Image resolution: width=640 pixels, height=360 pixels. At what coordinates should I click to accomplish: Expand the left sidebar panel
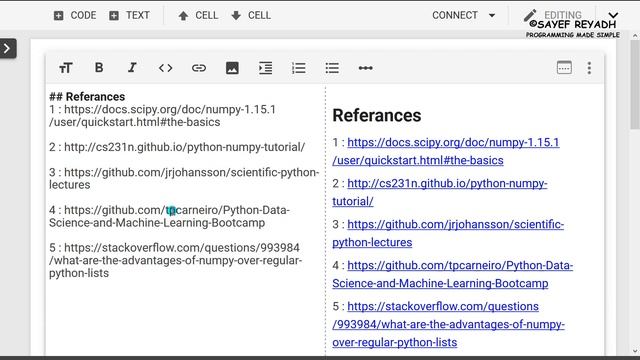coord(8,49)
